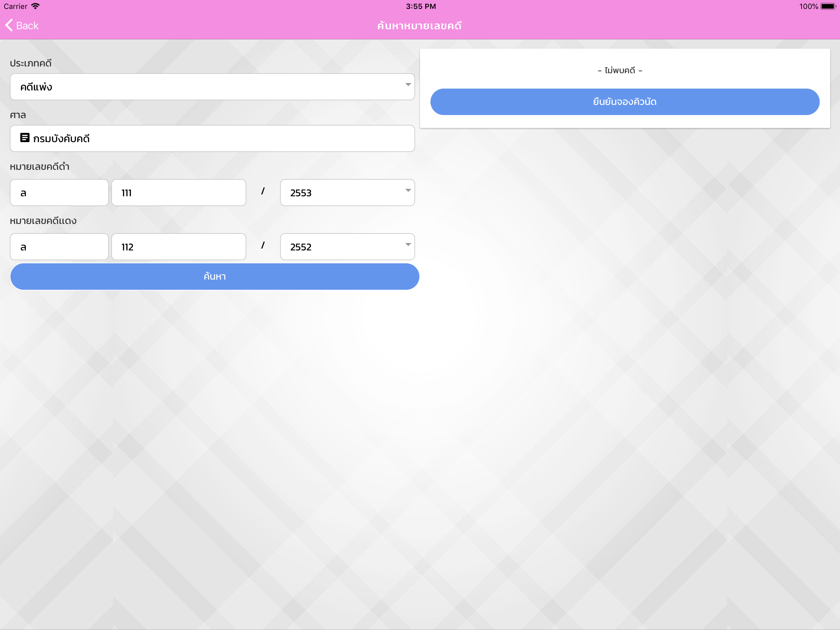Focus the black case prefix field

59,193
